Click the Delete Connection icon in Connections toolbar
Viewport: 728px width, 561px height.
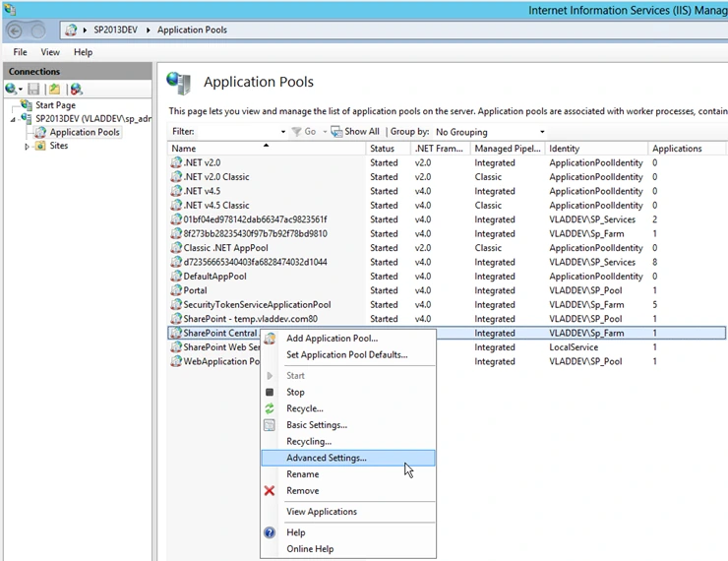(76, 89)
